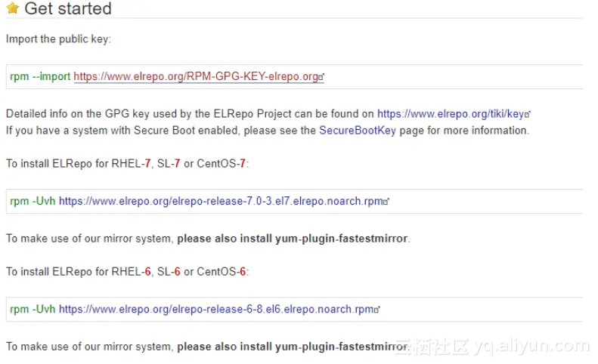This screenshot has height=364, width=598.
Task: Open the RPM-GPG-KEY-elrepo.org link
Action: [196, 76]
